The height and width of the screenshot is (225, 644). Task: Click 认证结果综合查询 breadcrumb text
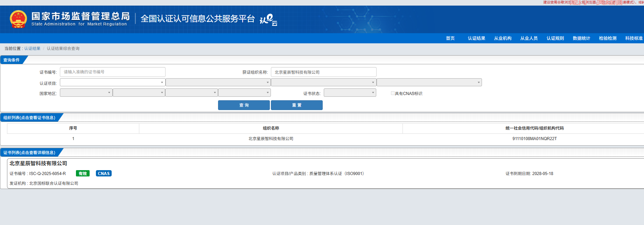tap(63, 49)
